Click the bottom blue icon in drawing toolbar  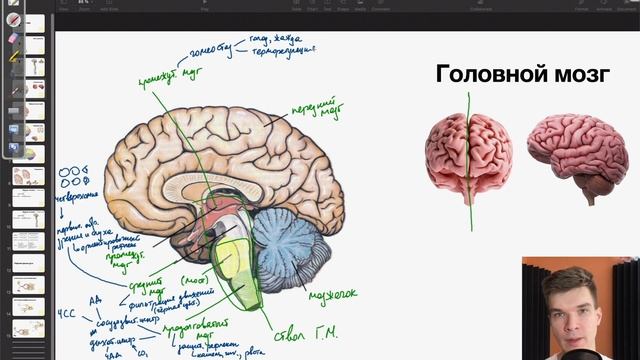[x=13, y=147]
